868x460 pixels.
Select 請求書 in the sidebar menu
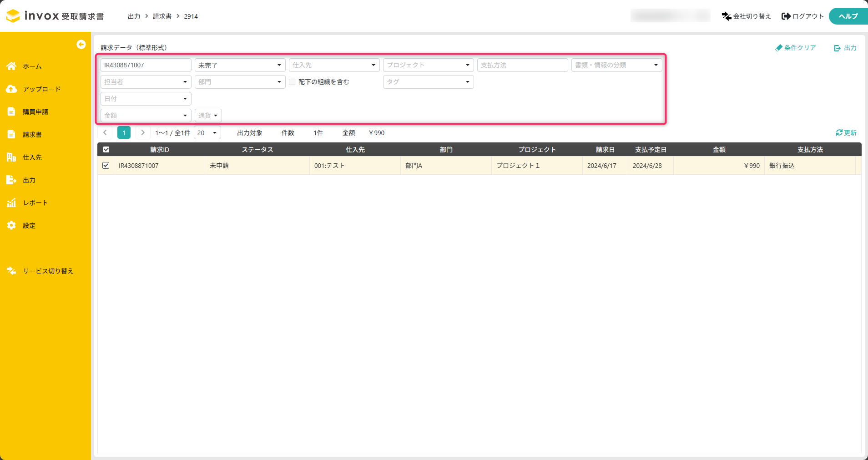(x=32, y=135)
